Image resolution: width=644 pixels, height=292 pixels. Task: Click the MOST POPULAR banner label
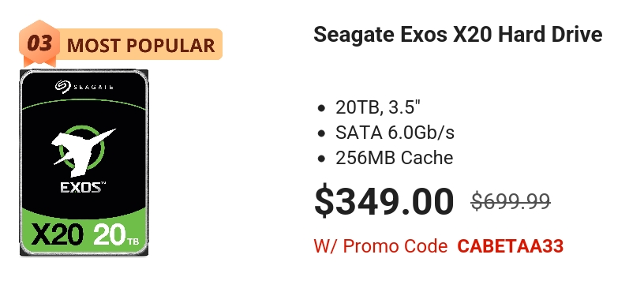point(140,45)
